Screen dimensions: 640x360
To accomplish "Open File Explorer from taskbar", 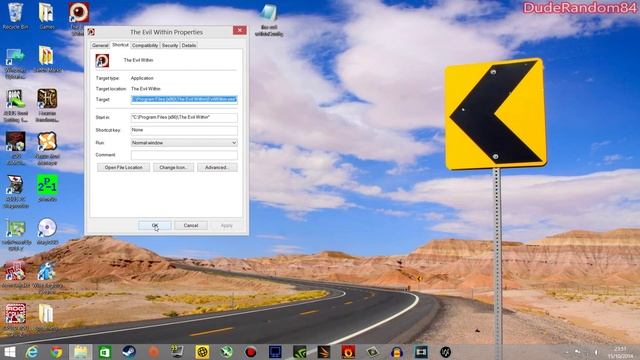I will tap(80, 352).
